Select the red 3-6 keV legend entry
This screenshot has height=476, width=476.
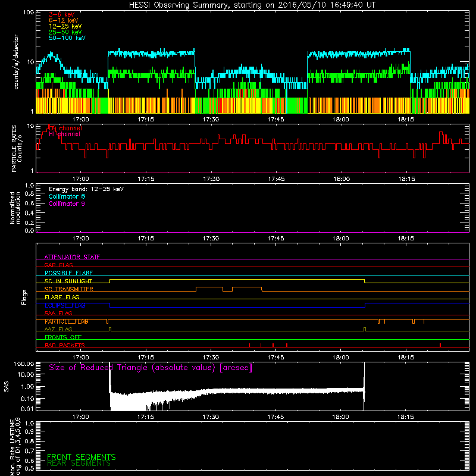61,14
